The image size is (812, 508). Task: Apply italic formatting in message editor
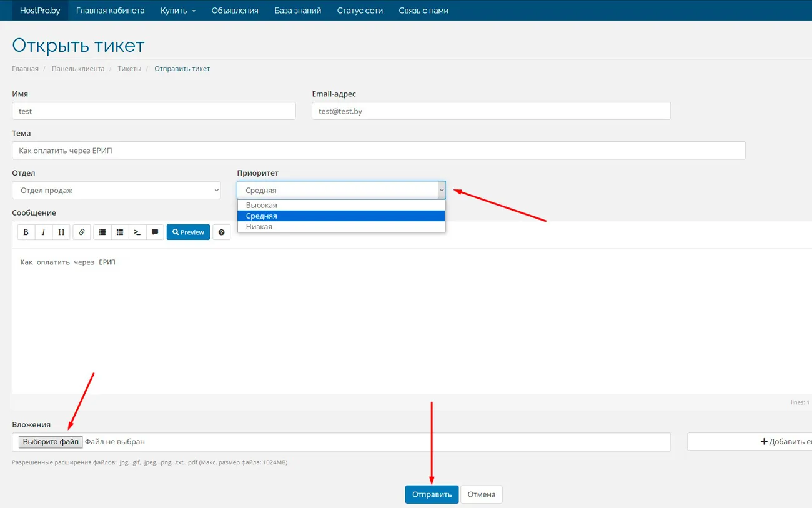pos(43,232)
